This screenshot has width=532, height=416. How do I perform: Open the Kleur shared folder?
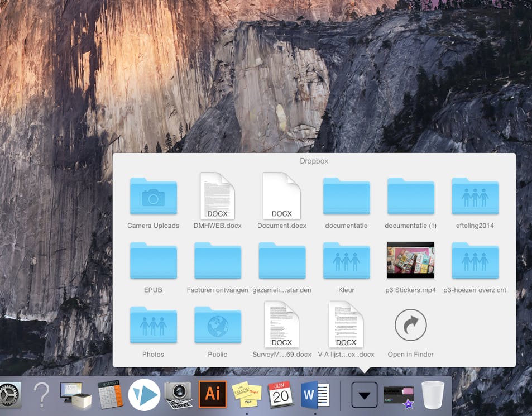[x=346, y=261]
